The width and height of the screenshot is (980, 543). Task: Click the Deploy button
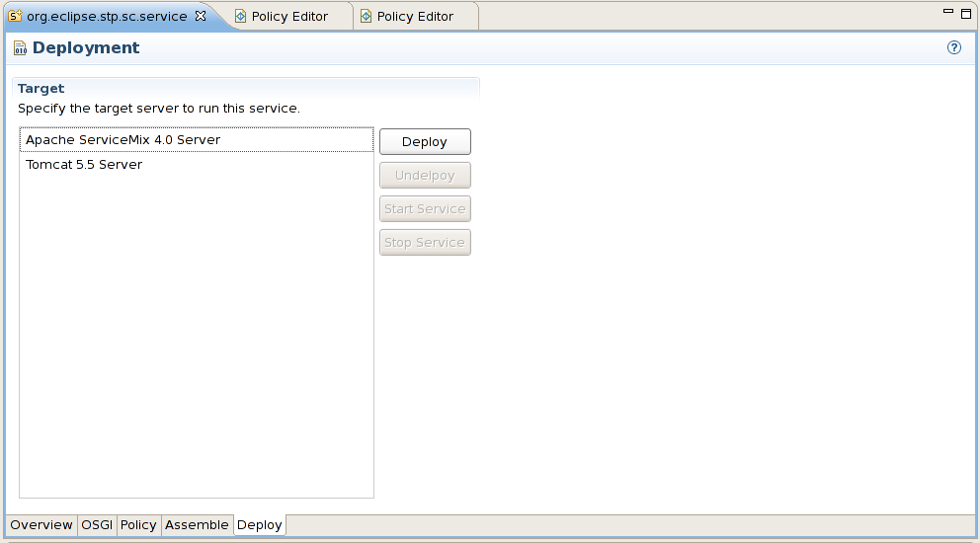pyautogui.click(x=425, y=142)
